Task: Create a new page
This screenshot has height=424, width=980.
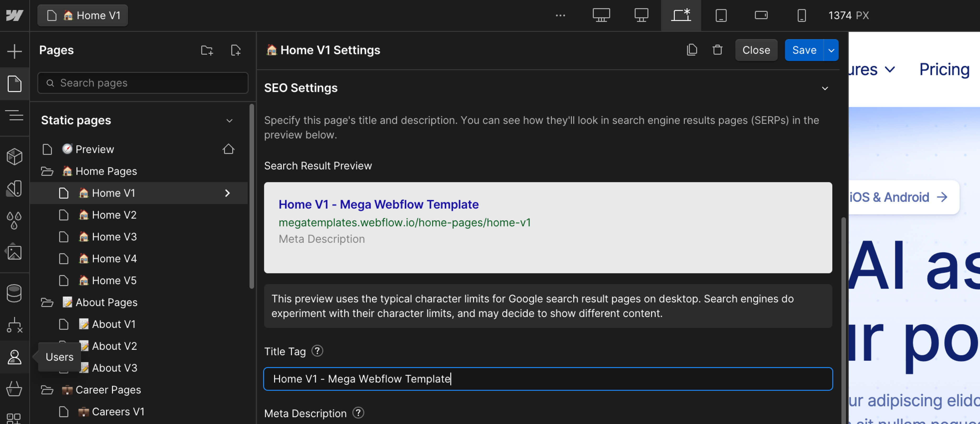Action: coord(236,50)
